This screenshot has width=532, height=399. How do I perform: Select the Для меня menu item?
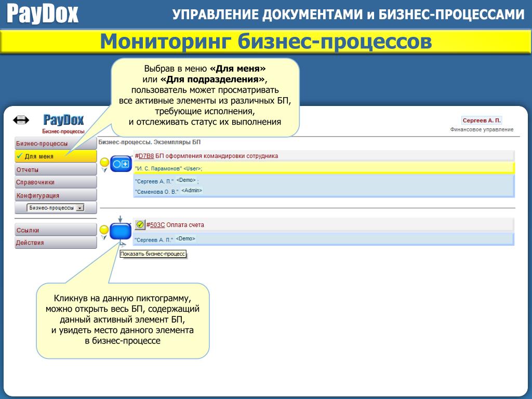click(56, 156)
